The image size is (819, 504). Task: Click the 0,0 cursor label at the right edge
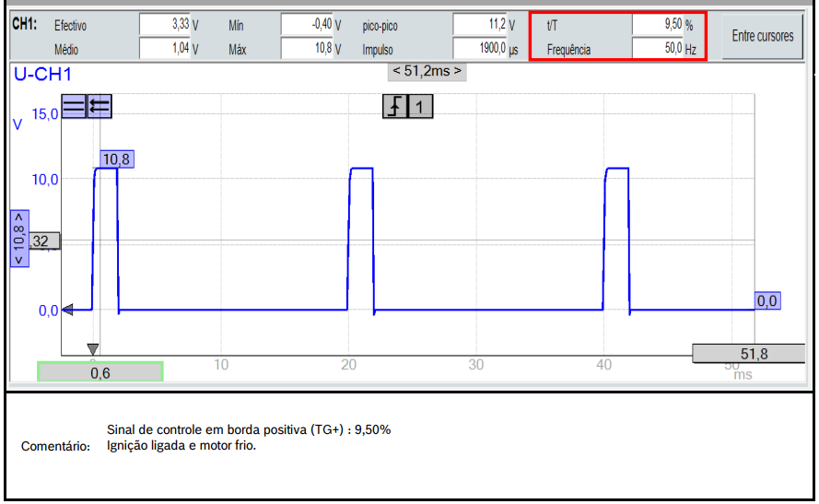pos(767,300)
